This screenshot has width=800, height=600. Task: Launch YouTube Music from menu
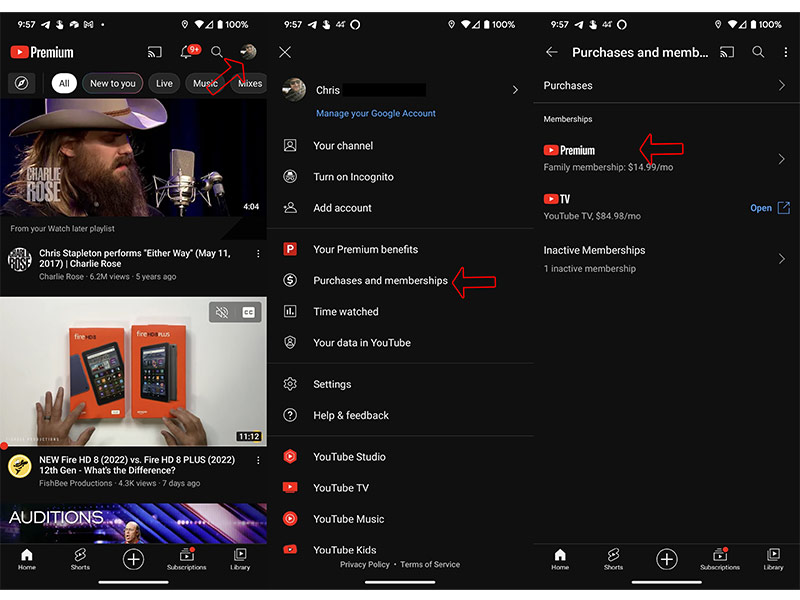(x=400, y=519)
